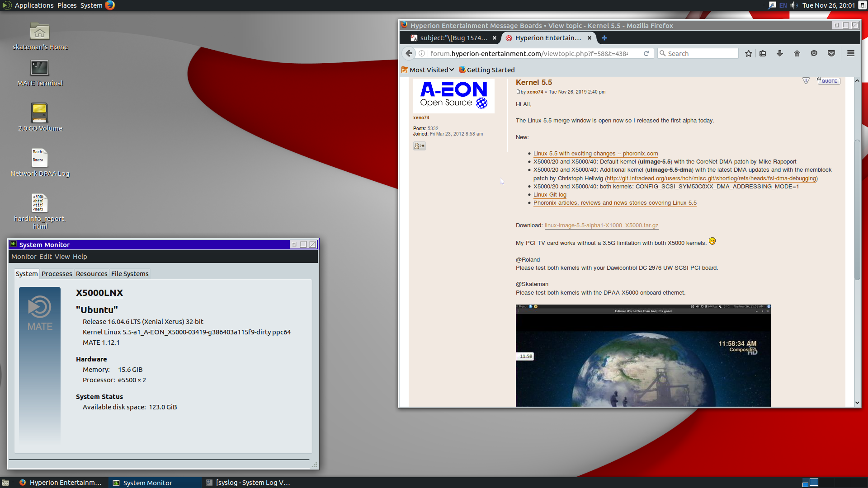Open Firefox downloads arrow icon
The width and height of the screenshot is (868, 488).
point(780,53)
